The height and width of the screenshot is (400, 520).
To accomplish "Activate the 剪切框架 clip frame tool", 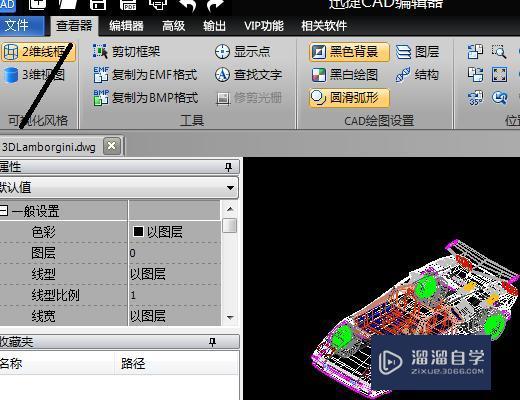I will click(x=127, y=52).
